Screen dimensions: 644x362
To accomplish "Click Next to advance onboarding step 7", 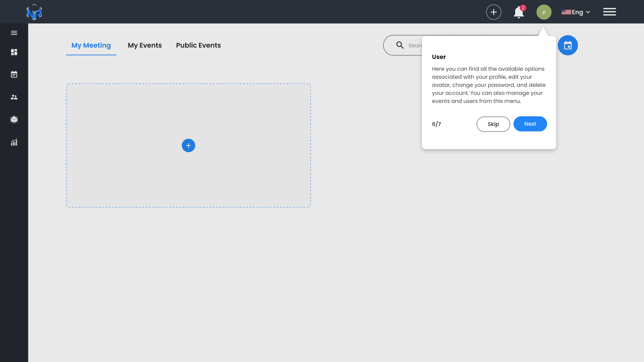I will point(530,124).
